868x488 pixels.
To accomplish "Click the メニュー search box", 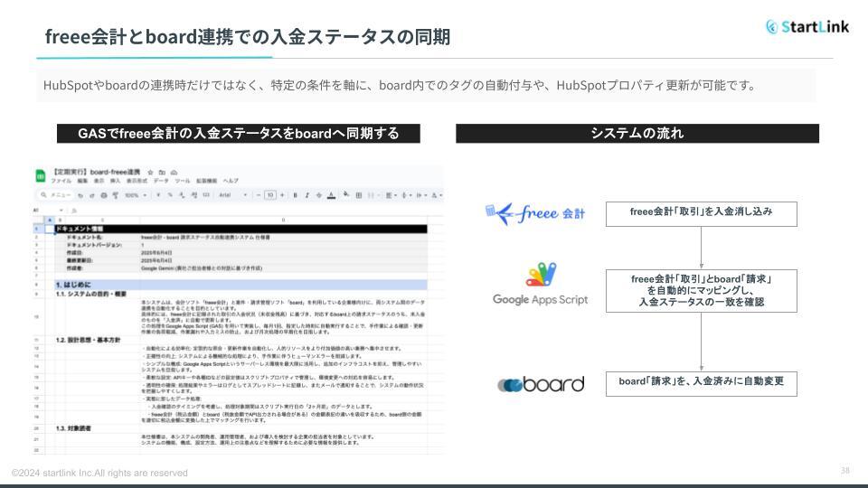I will tap(56, 195).
